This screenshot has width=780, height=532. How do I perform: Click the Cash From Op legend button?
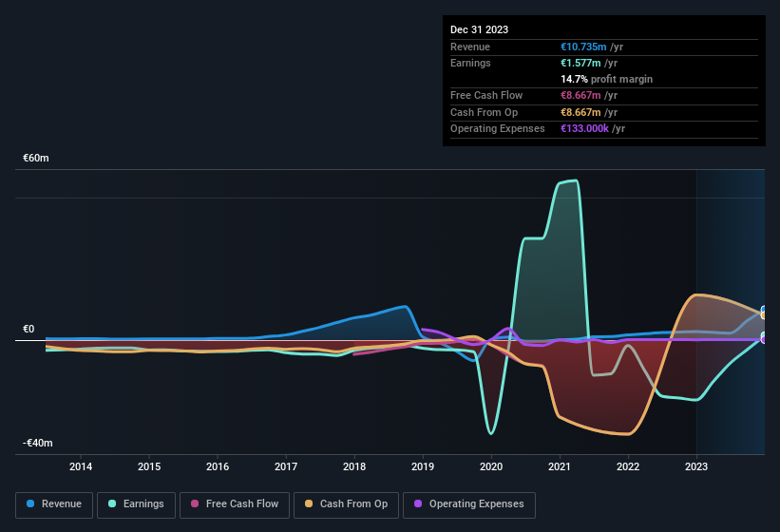[x=346, y=504]
